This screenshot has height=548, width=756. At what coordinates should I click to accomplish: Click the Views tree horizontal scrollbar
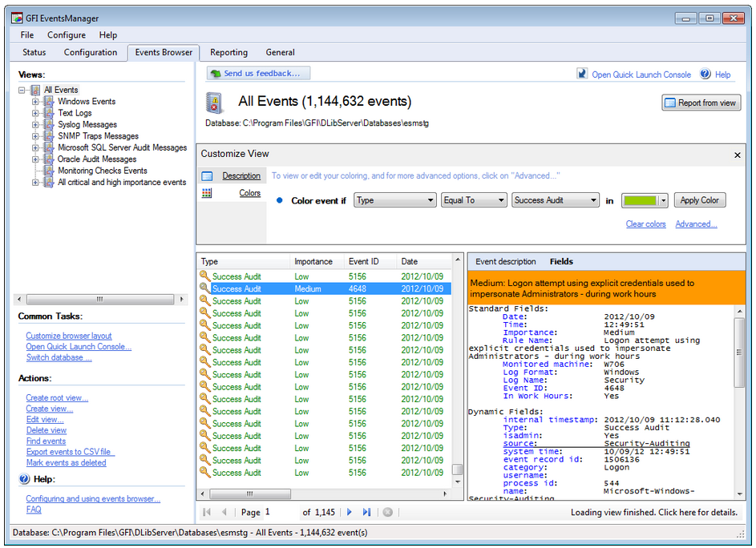(99, 300)
